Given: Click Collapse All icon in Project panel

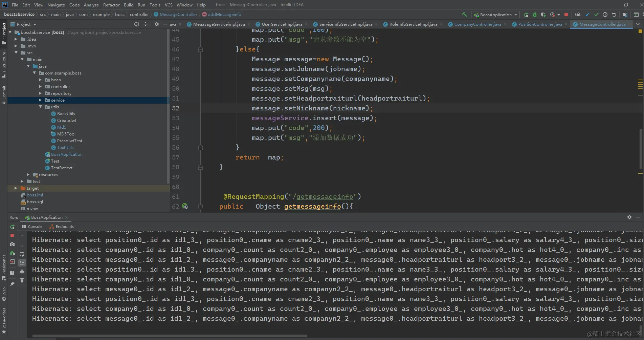Looking at the screenshot, I should click(x=146, y=24).
